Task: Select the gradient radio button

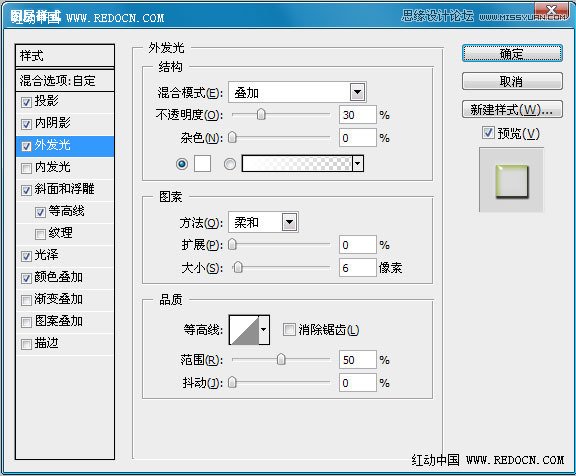Action: tap(230, 163)
